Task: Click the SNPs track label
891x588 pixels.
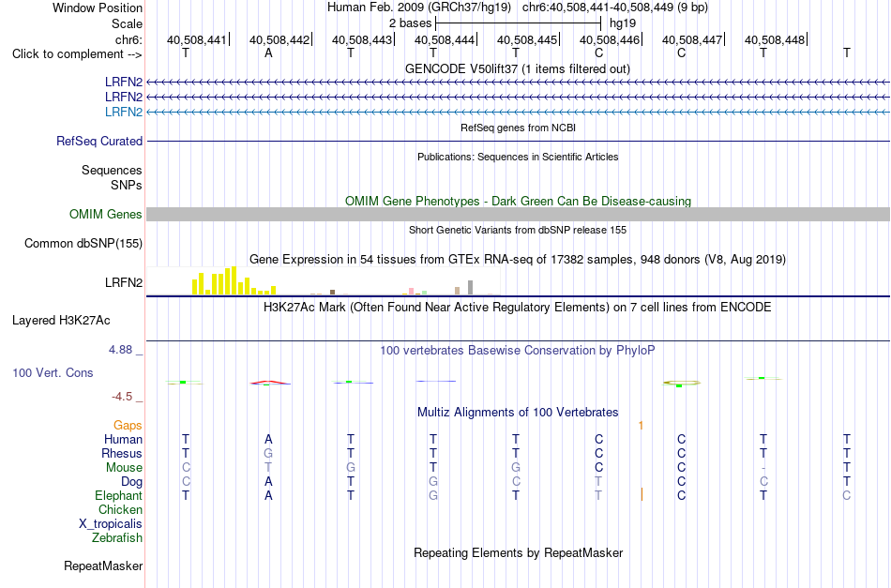Action: click(x=127, y=185)
